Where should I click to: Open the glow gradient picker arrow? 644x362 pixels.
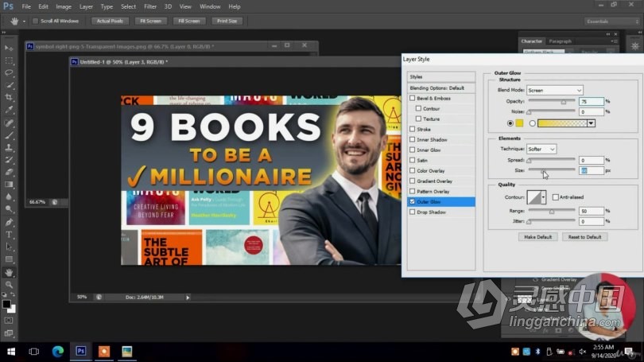(591, 123)
